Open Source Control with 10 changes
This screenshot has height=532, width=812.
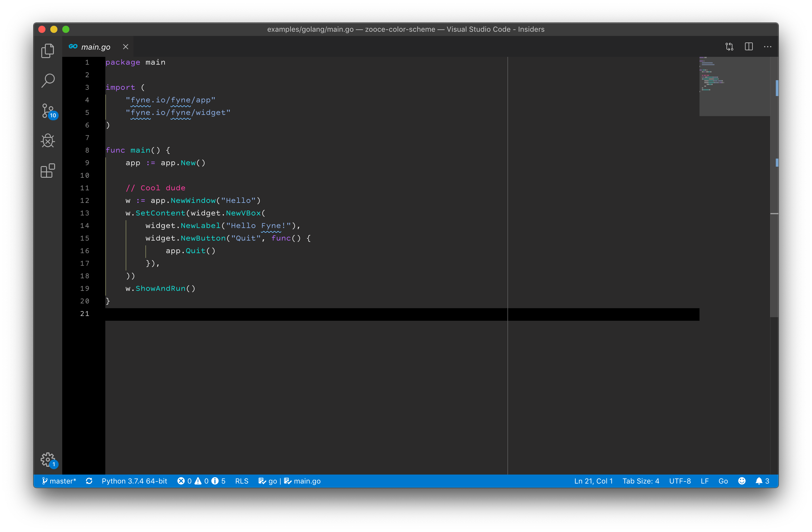coord(48,111)
